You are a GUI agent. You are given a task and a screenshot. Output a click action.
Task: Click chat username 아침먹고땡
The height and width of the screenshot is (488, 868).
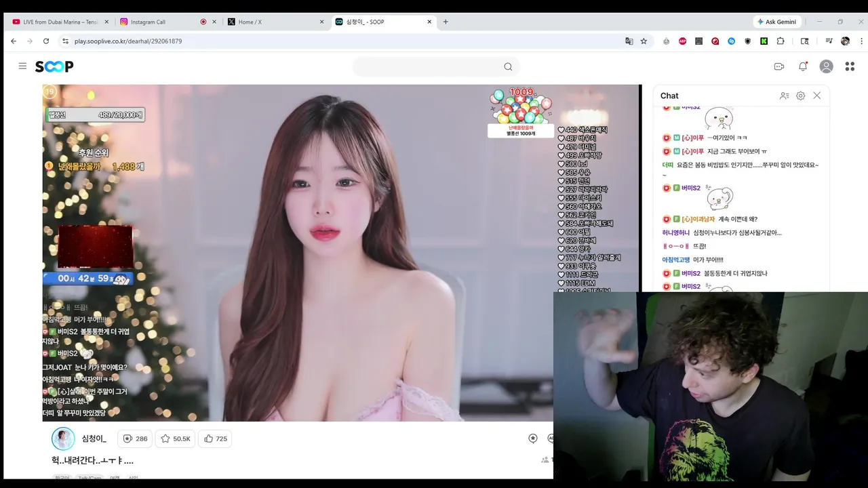(675, 260)
